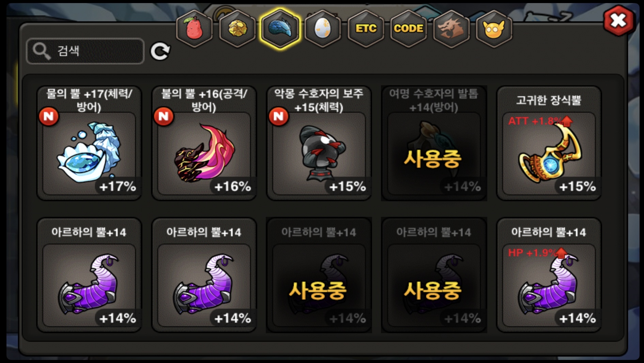The height and width of the screenshot is (363, 644).
Task: Open the fruit food category tab
Action: 194,29
